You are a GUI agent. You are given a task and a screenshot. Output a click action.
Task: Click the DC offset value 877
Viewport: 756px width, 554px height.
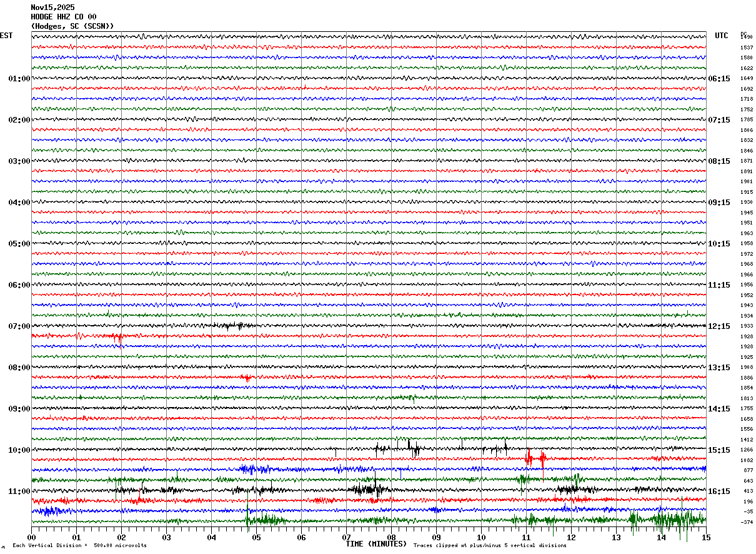click(x=748, y=470)
